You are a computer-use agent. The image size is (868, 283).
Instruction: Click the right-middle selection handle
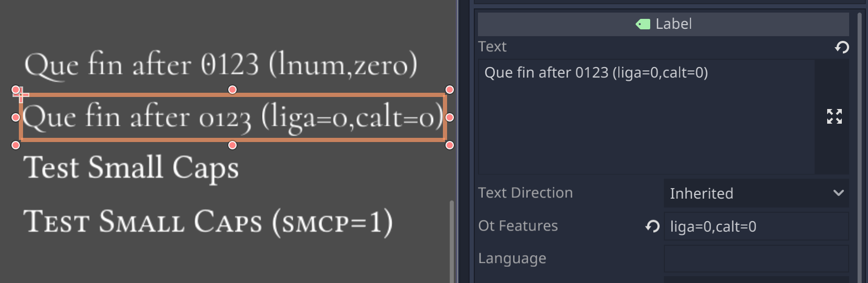tap(449, 117)
